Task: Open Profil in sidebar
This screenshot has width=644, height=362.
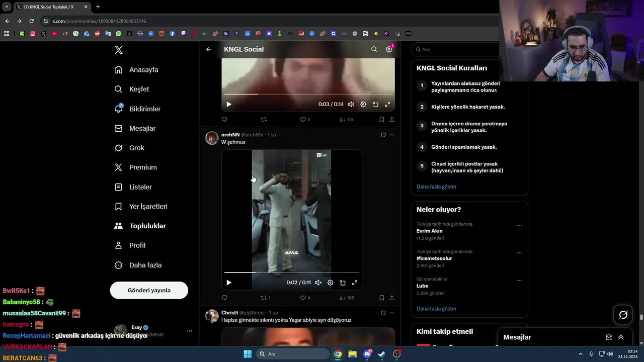Action: (x=130, y=245)
